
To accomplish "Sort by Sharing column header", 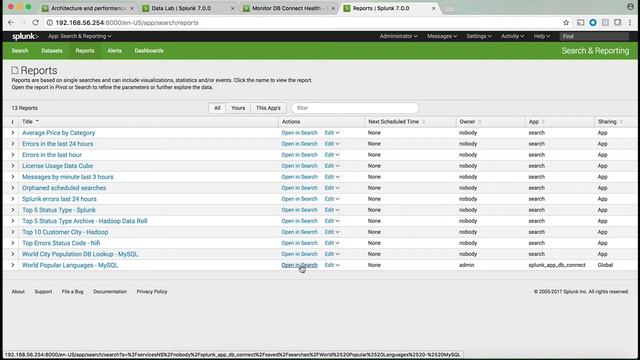I will pos(610,122).
